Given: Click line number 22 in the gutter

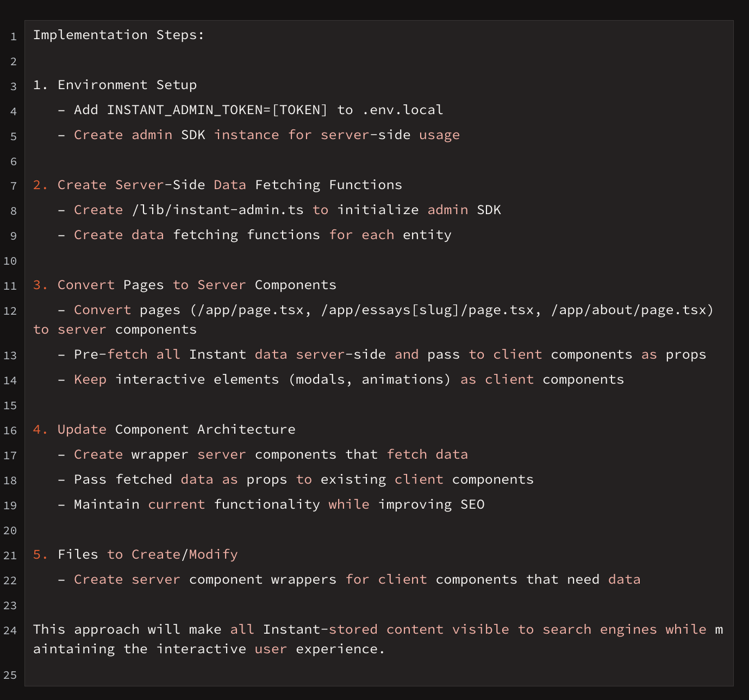Looking at the screenshot, I should [10, 581].
